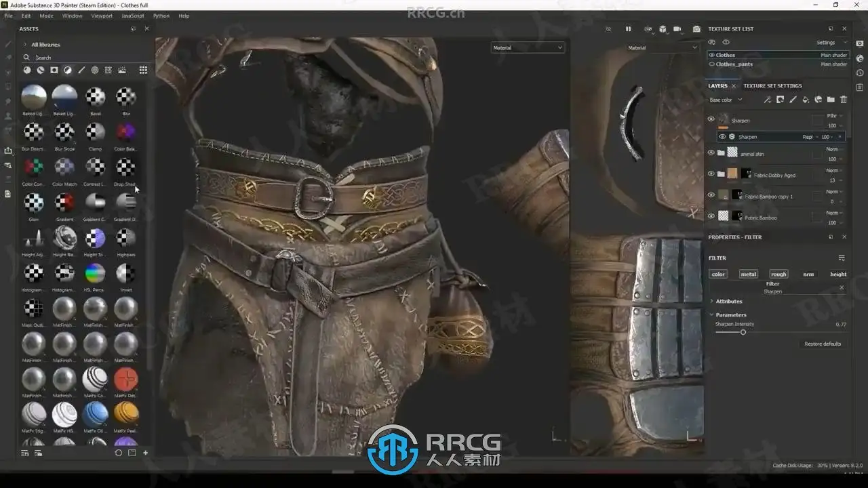Screen dimensions: 868x488
Task: Open the Mode menu
Action: point(46,16)
